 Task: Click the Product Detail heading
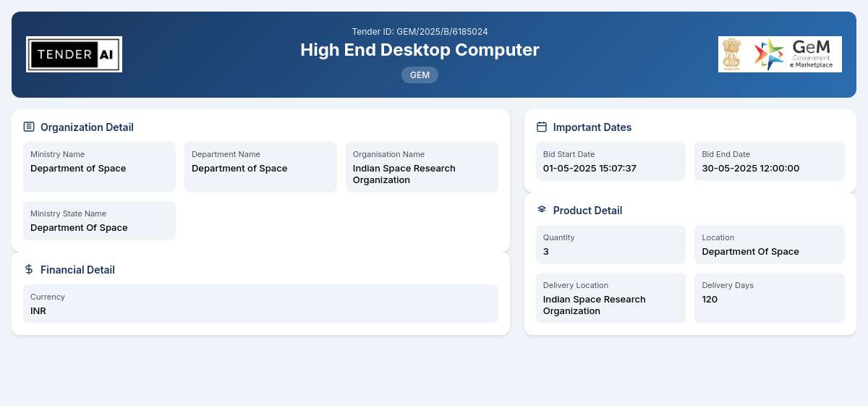pos(587,211)
